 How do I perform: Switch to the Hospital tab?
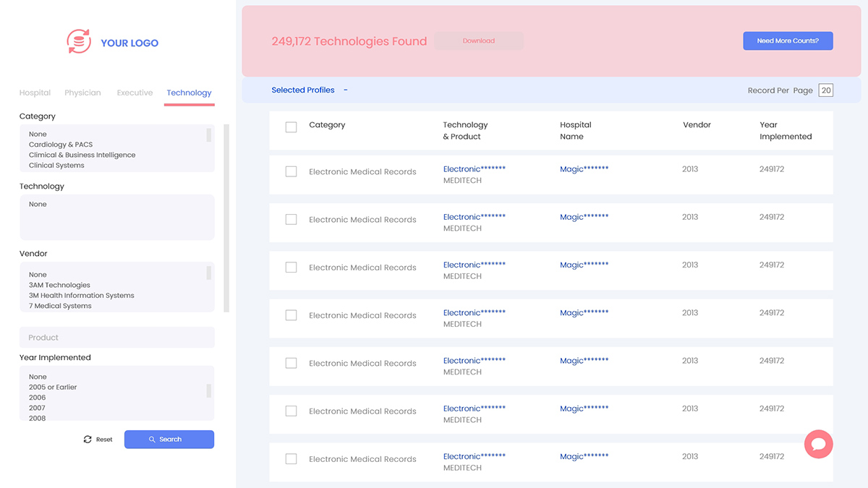(x=35, y=93)
